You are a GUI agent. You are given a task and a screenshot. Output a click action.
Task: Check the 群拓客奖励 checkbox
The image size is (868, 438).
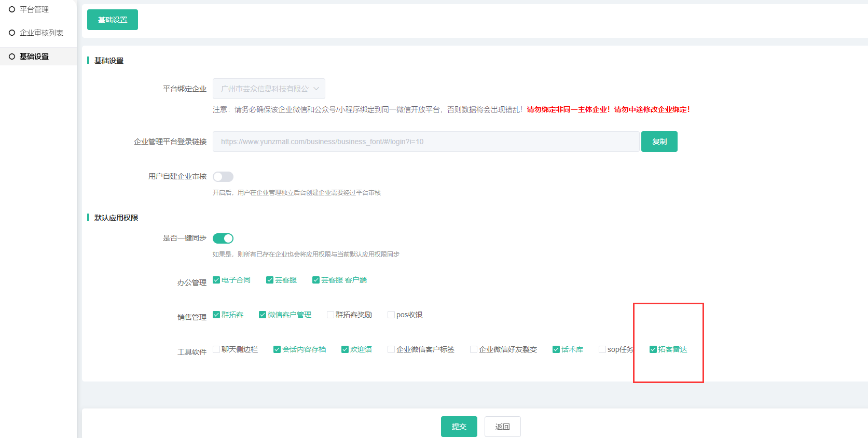tap(330, 315)
